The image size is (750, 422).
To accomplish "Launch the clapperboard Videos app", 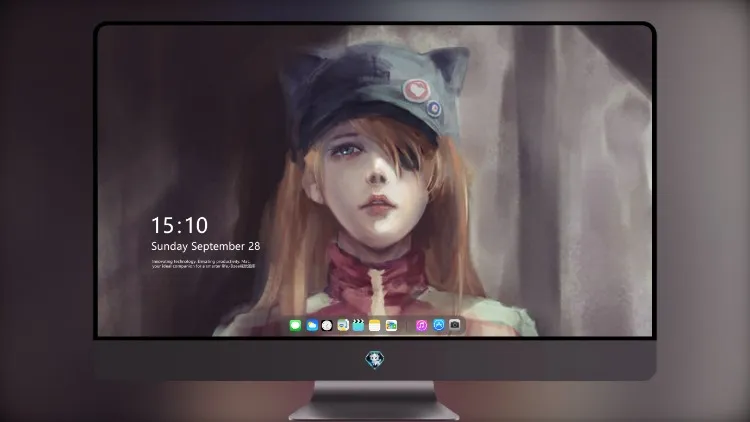I will tap(358, 326).
